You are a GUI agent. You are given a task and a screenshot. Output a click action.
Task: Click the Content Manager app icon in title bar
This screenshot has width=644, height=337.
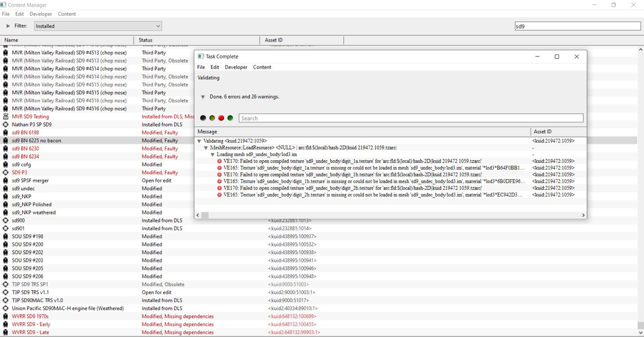(4, 5)
